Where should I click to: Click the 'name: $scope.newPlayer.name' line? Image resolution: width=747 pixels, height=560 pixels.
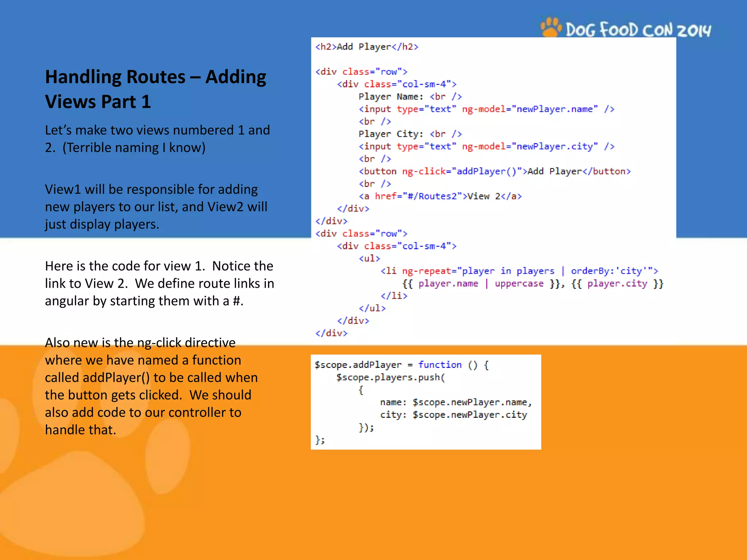456,402
